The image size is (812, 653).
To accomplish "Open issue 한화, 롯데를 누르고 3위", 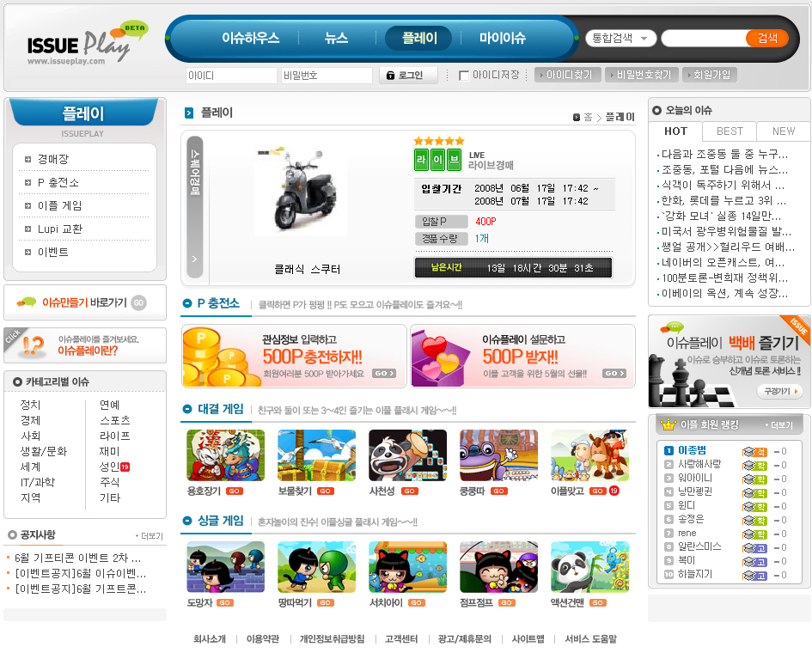I will click(x=723, y=200).
